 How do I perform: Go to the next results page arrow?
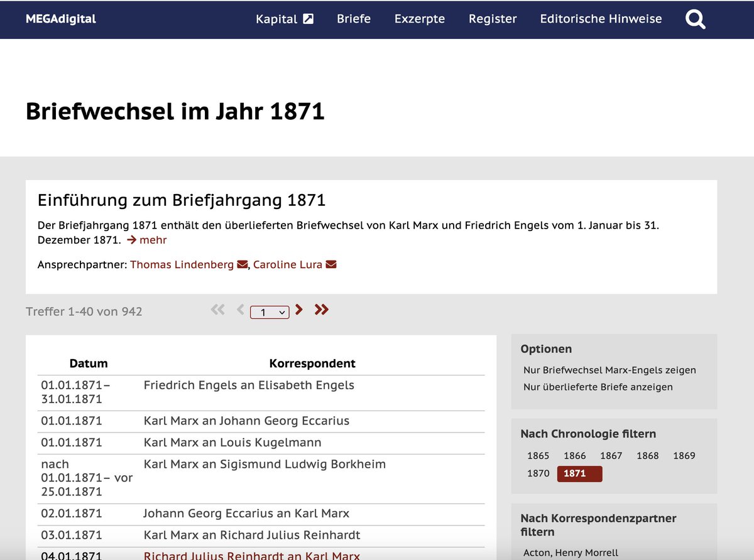coord(299,310)
